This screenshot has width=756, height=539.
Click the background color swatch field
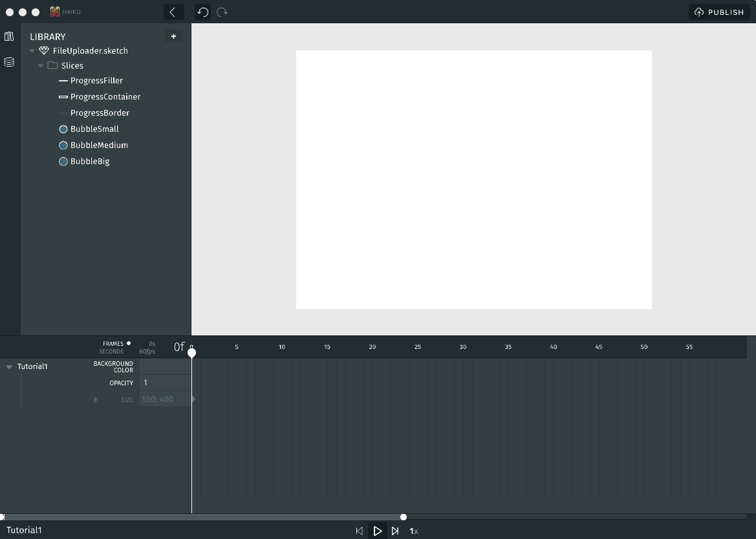pos(164,366)
